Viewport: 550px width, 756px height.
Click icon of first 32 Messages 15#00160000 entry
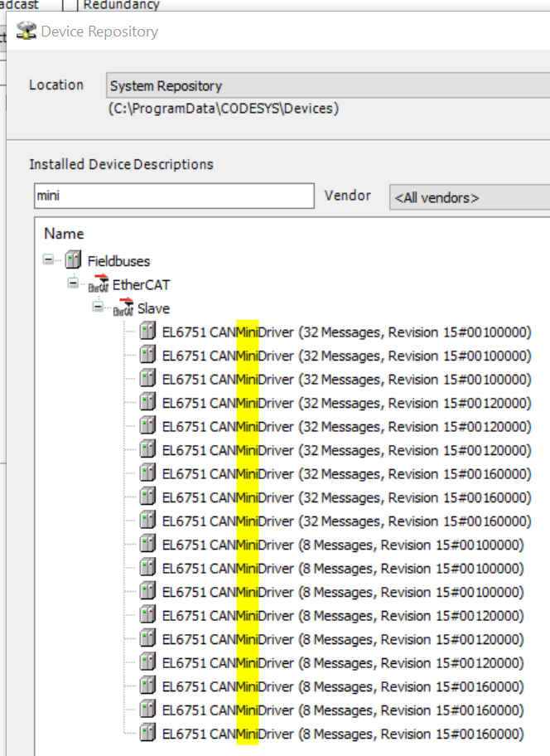click(148, 474)
